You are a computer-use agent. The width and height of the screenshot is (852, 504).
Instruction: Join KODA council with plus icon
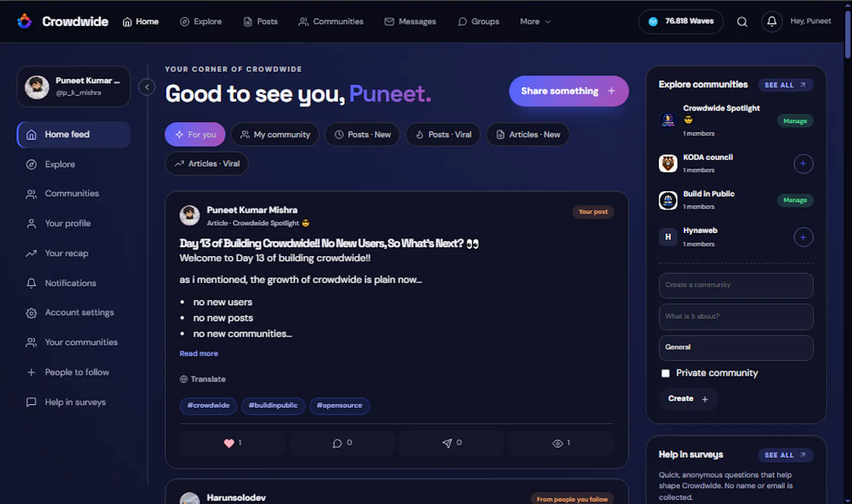coord(803,163)
